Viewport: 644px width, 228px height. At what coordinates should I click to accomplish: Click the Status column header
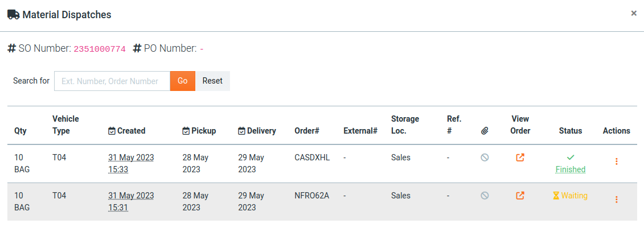(571, 131)
